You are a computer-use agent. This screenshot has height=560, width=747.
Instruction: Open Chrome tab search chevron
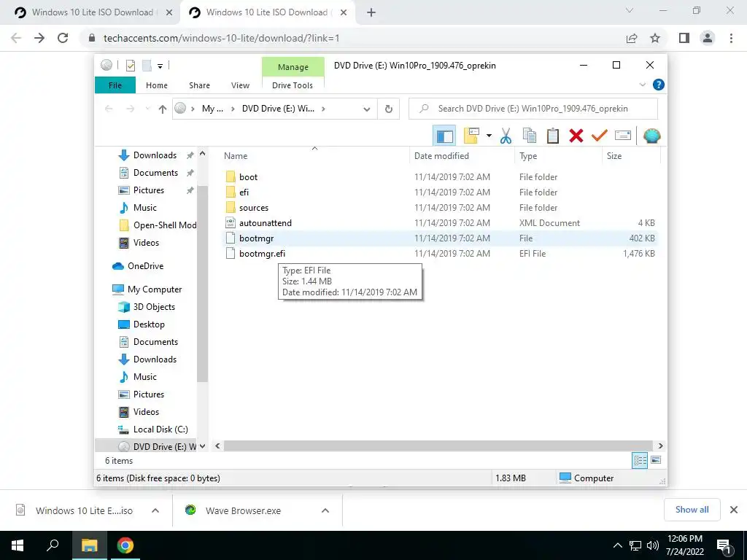pyautogui.click(x=630, y=10)
